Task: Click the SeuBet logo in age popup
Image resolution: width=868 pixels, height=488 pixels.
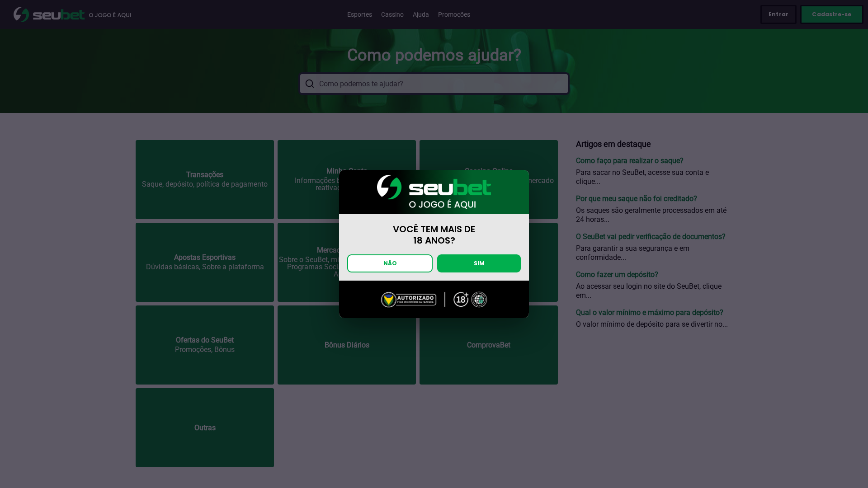Action: [434, 192]
